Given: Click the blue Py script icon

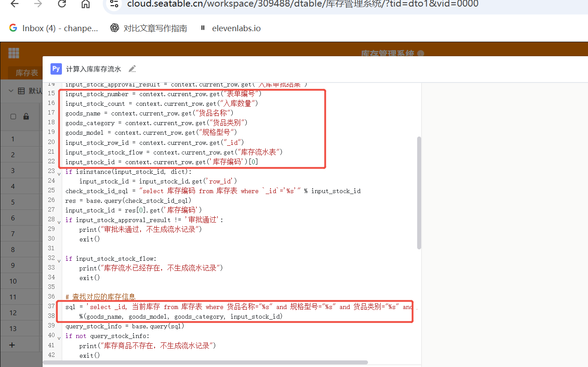Looking at the screenshot, I should point(56,69).
